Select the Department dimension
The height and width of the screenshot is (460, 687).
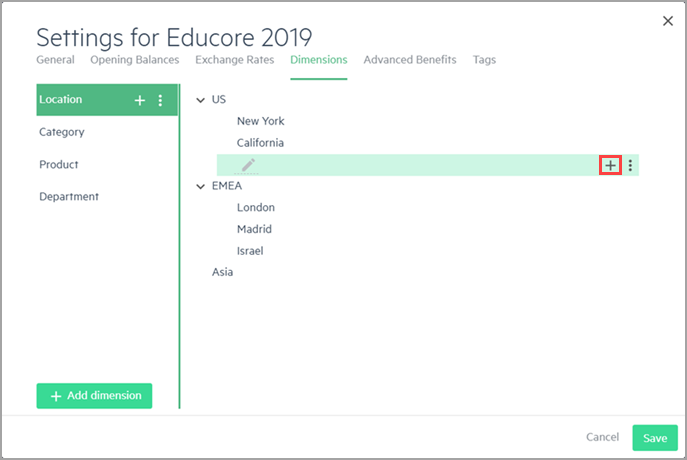click(69, 196)
